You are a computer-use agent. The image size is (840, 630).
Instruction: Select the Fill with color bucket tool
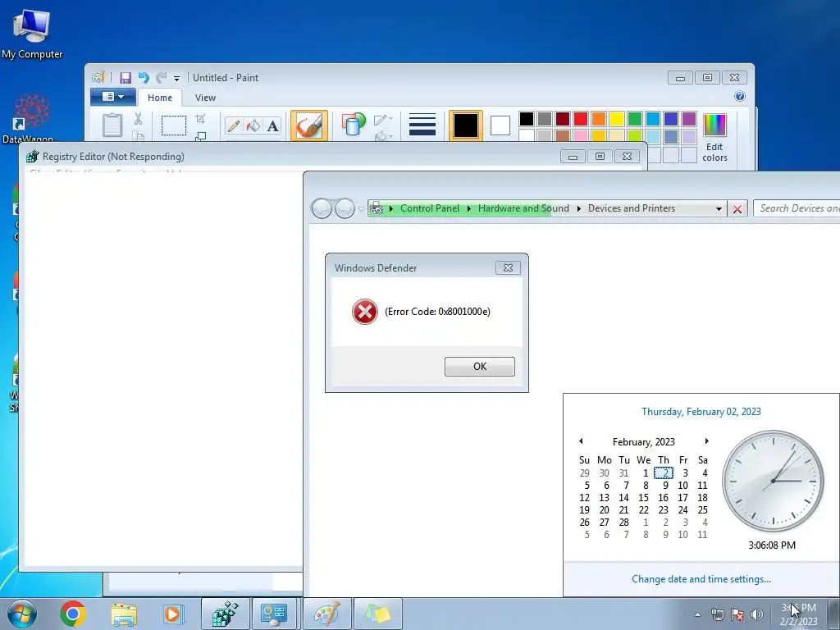[x=253, y=126]
